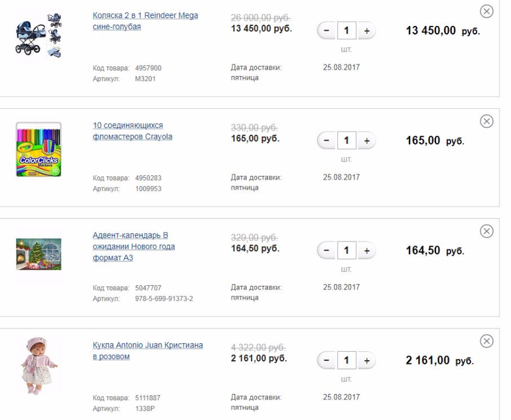Decrease quantity of Antonio Juan doll
This screenshot has width=511, height=420.
(x=327, y=361)
